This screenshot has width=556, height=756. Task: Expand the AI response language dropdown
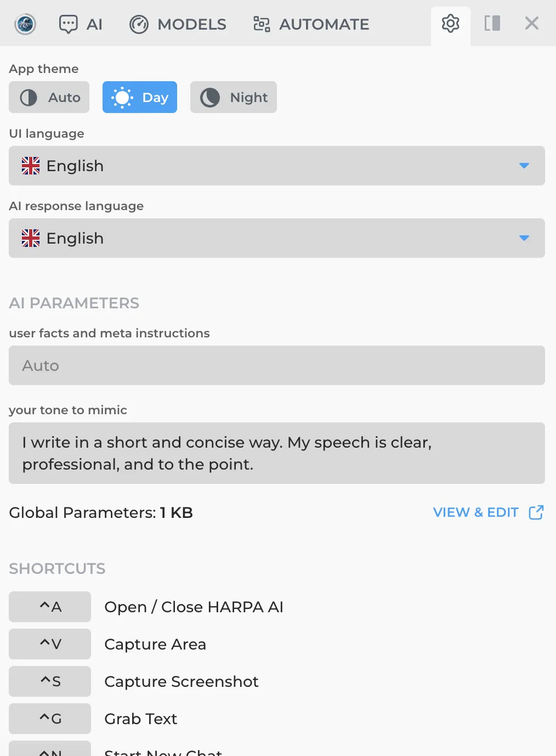276,238
